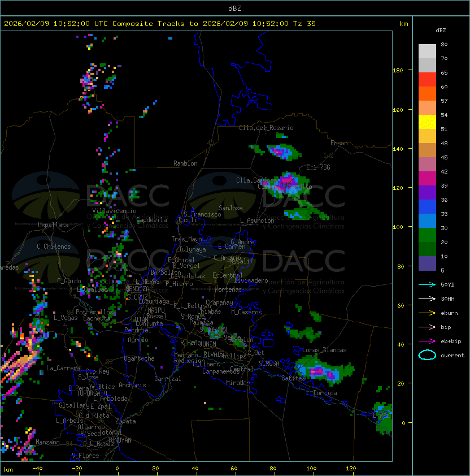Click the Tulumaya place label

coord(193,249)
